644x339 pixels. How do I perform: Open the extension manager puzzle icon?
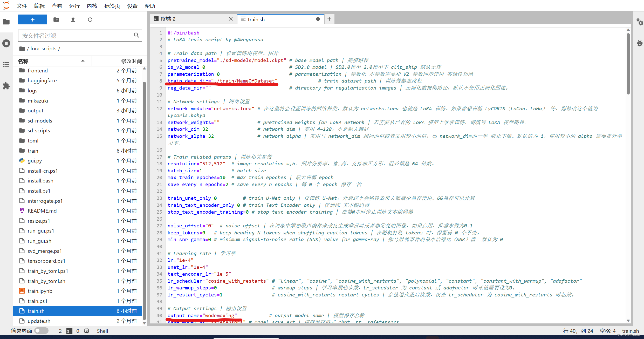tap(6, 86)
